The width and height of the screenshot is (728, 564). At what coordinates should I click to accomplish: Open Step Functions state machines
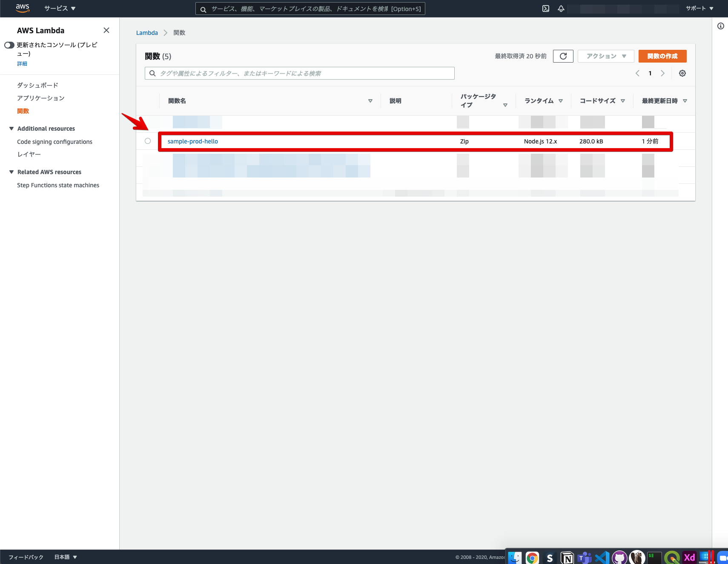tap(58, 185)
